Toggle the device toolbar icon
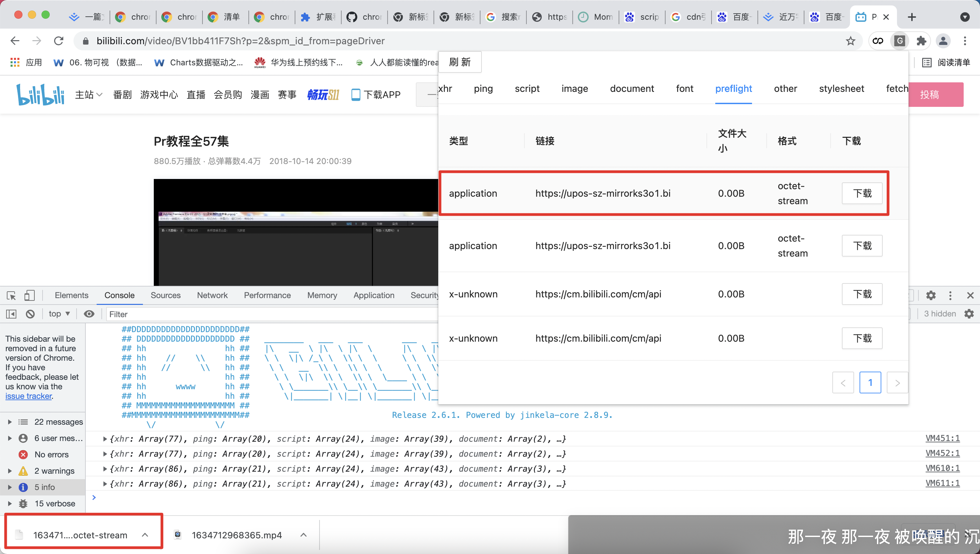The image size is (980, 554). pos(29,295)
